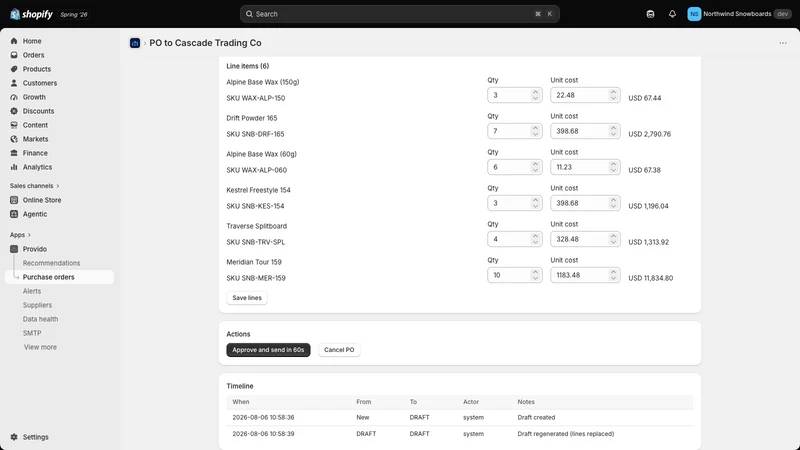The image size is (800, 450).
Task: Select the Markets globe icon
Action: (14, 139)
